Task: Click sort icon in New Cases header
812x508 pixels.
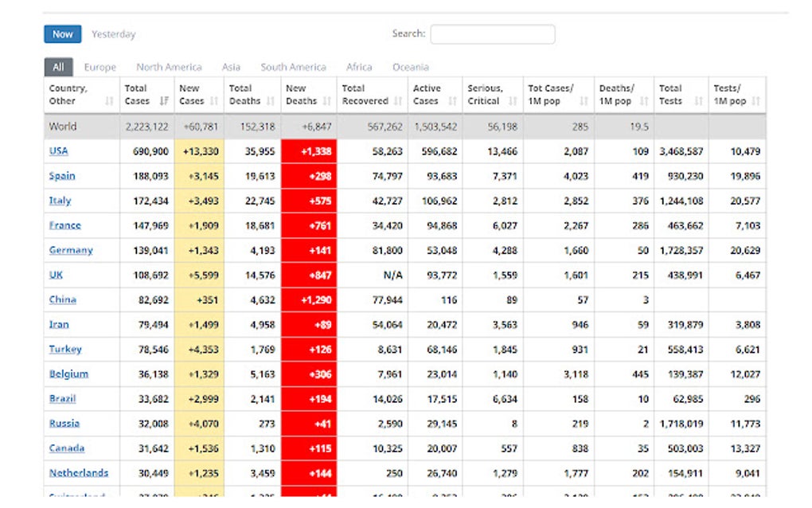Action: coord(214,101)
